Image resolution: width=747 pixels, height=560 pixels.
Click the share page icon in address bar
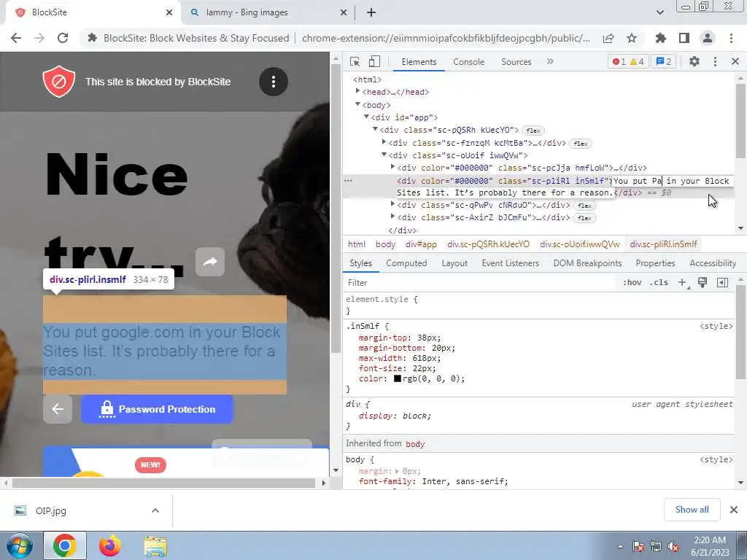coord(608,38)
